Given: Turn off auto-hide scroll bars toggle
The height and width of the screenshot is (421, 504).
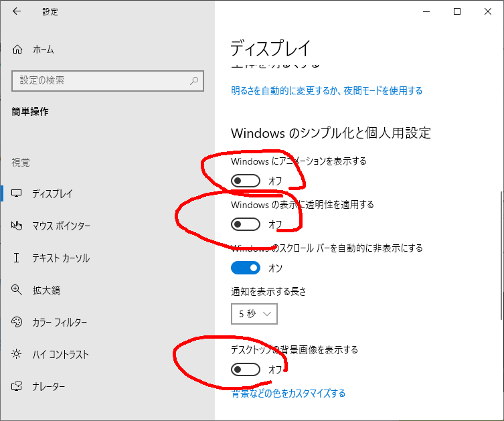Looking at the screenshot, I should coord(245,268).
